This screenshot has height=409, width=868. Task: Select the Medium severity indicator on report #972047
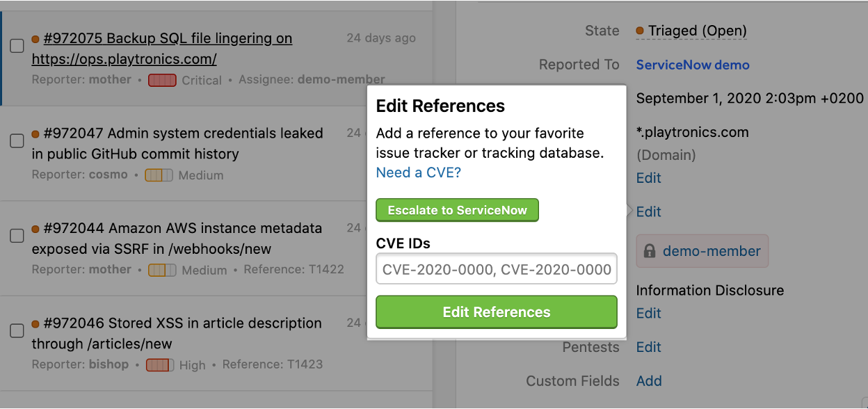(159, 175)
